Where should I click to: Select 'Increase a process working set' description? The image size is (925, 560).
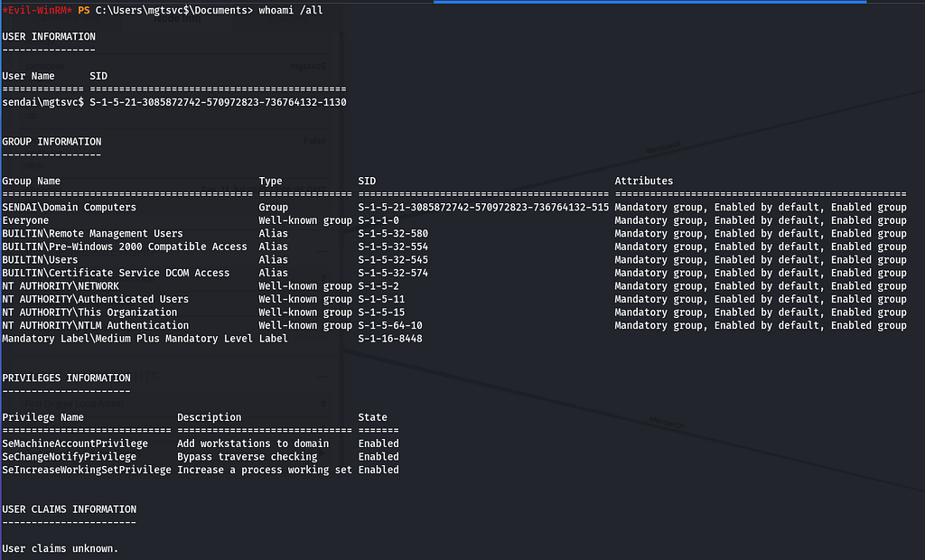[265, 471]
